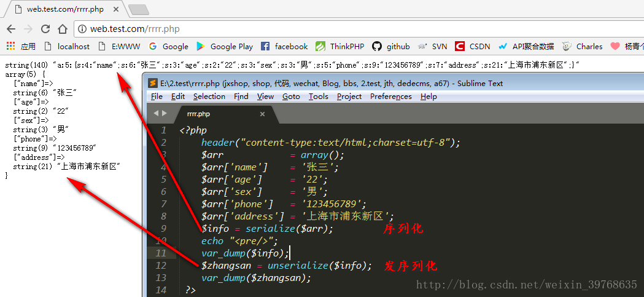This screenshot has height=297, width=644.
Task: Open the github bookmark
Action: click(391, 47)
